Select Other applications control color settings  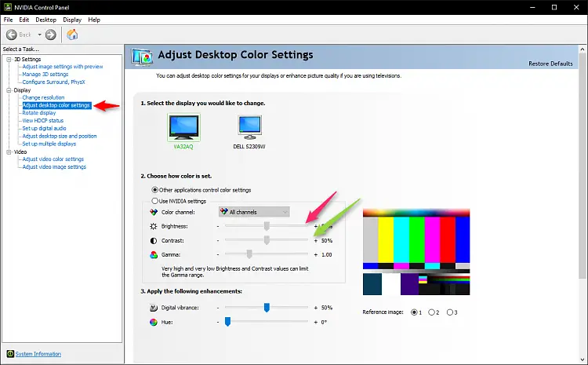(154, 190)
